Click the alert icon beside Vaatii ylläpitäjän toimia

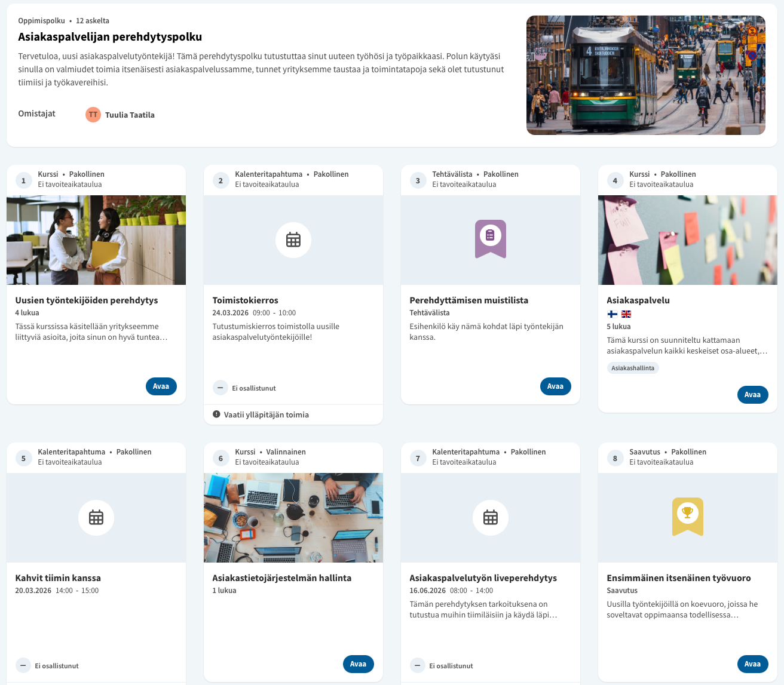click(x=216, y=414)
